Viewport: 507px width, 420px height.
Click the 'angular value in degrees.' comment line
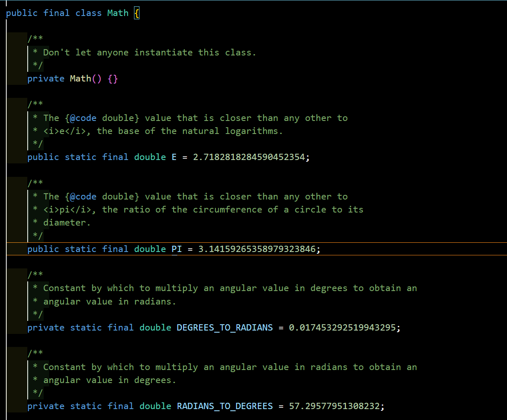(109, 380)
